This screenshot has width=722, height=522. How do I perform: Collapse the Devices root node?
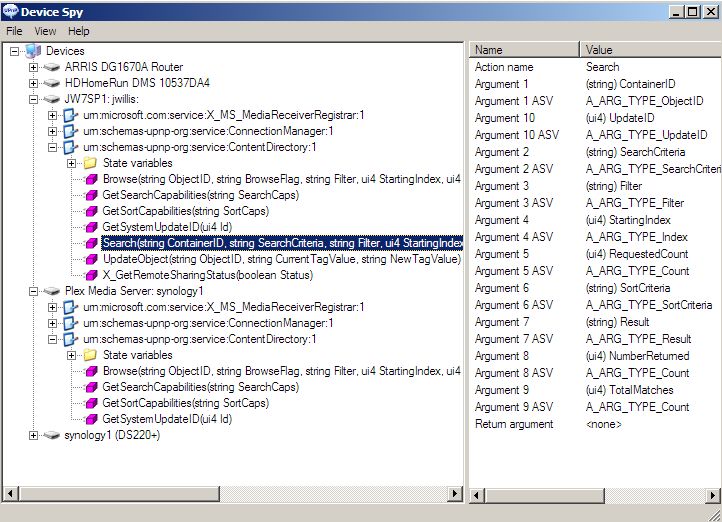coord(15,51)
